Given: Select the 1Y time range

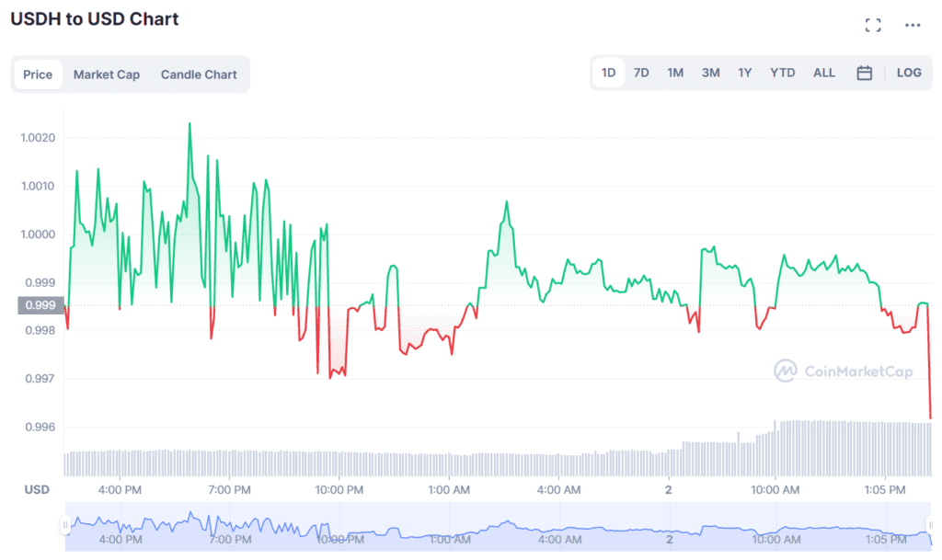Looking at the screenshot, I should click(x=745, y=73).
